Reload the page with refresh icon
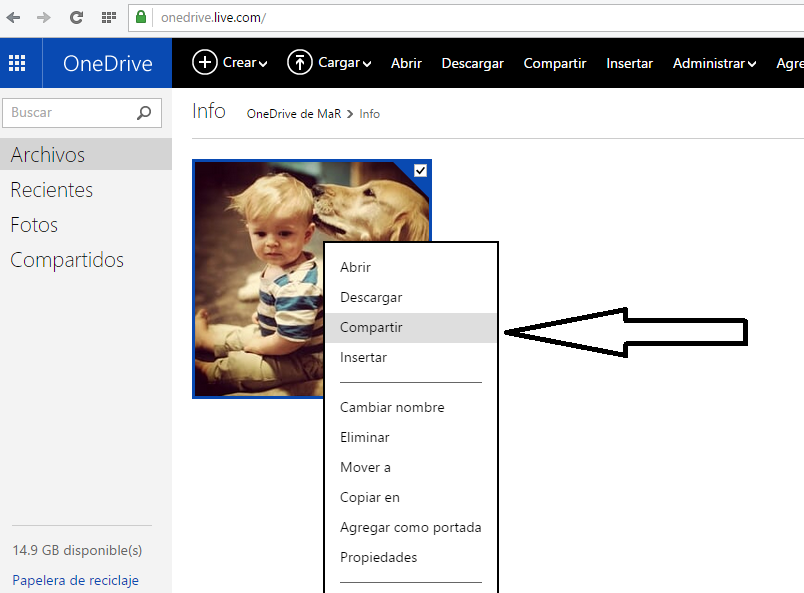The width and height of the screenshot is (804, 593). click(x=76, y=17)
